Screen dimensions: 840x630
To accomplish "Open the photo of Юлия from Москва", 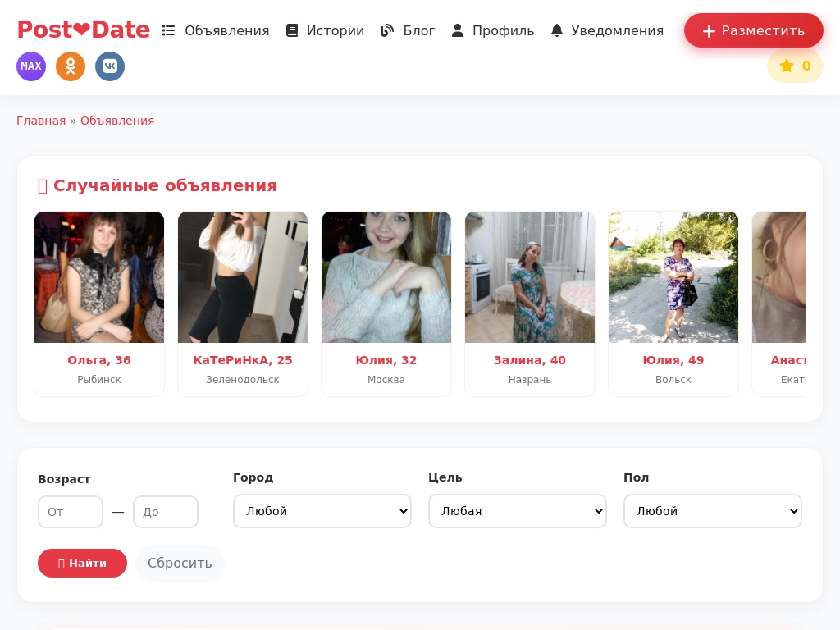I will [386, 277].
